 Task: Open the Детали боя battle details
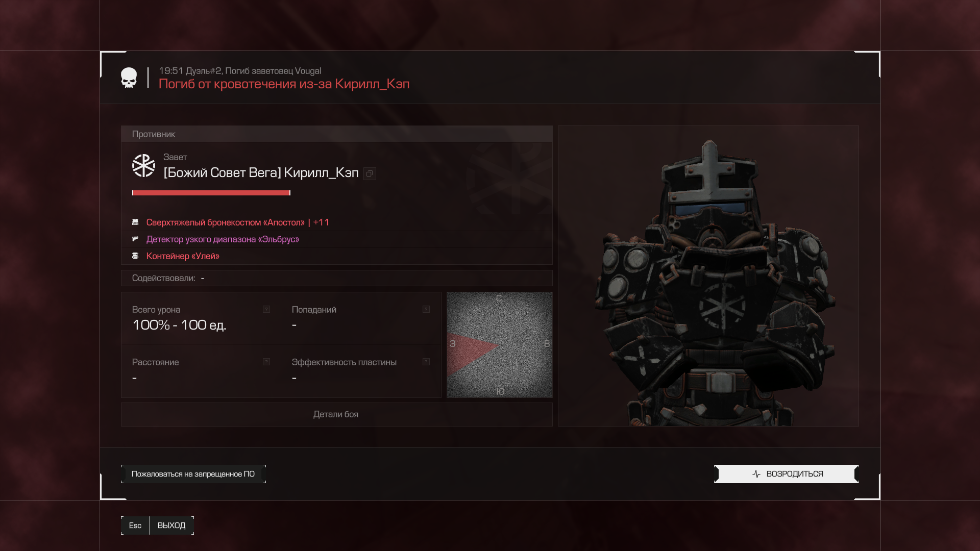click(336, 414)
